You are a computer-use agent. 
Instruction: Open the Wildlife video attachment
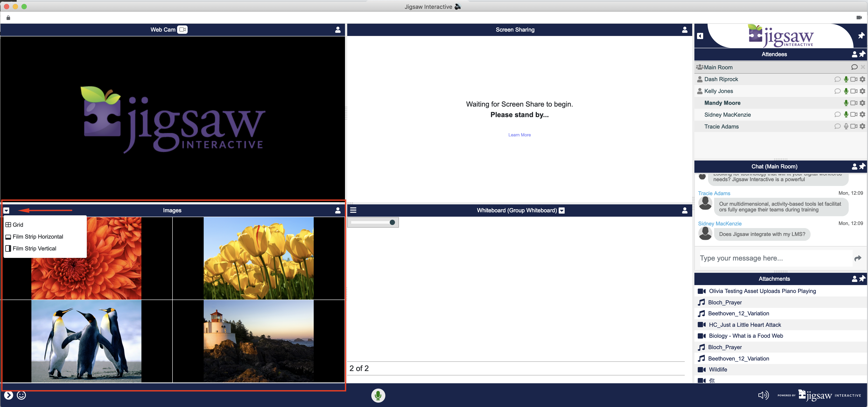[x=718, y=370]
